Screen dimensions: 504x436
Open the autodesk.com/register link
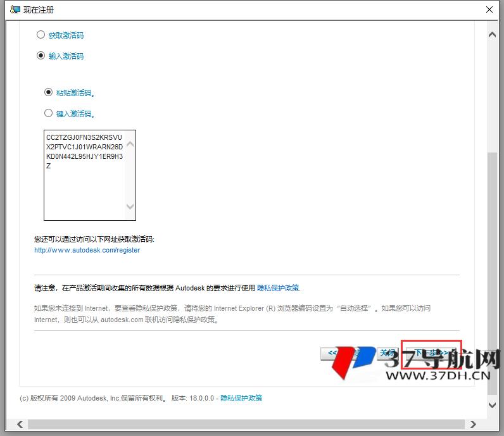87,250
